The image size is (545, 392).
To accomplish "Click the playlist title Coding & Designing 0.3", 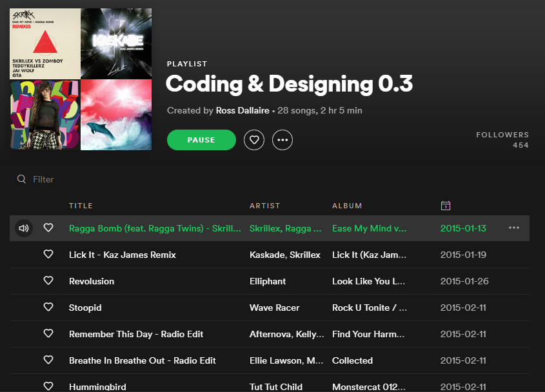I will 289,84.
